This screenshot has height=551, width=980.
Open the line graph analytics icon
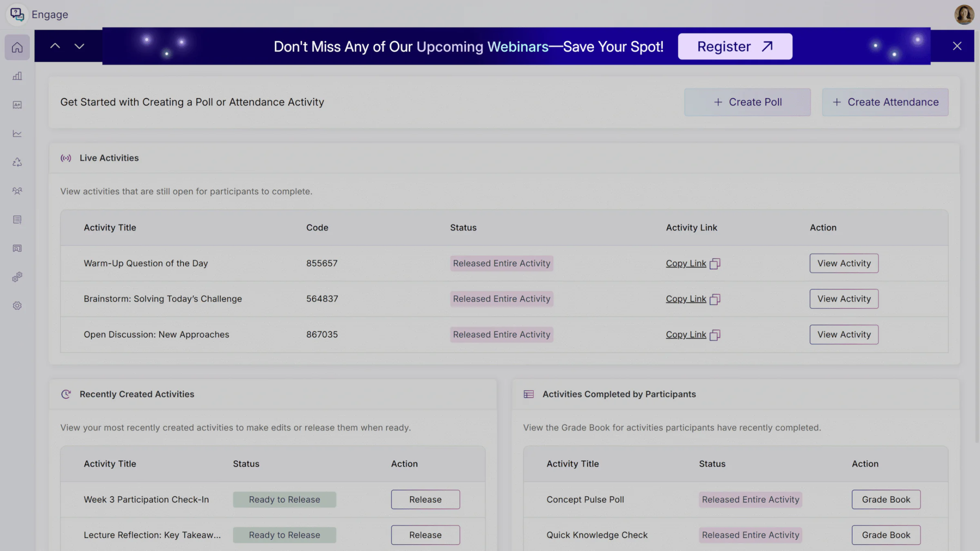pos(17,133)
